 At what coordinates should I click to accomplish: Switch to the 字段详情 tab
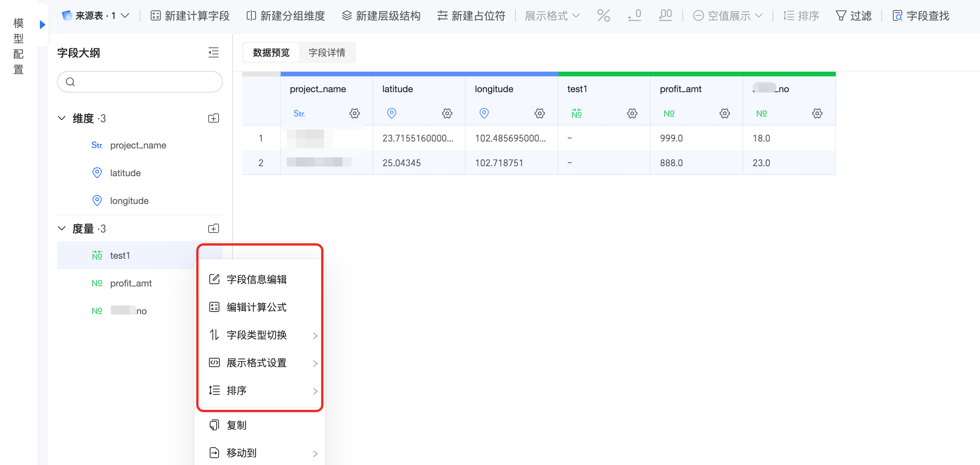[x=327, y=52]
